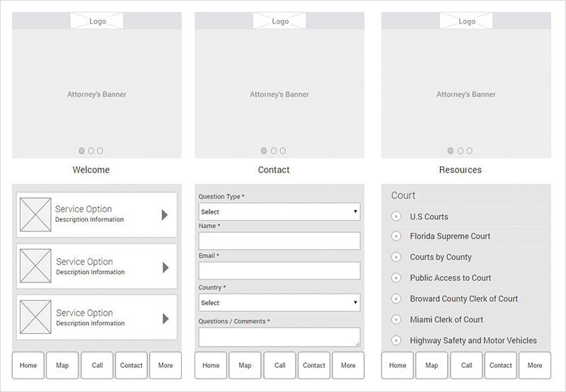
Task: Choose Contact in the Contact screen nav bar
Action: [x=314, y=365]
